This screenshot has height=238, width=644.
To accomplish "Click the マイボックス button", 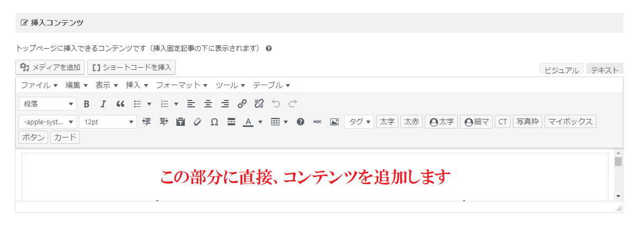I will click(x=570, y=122).
